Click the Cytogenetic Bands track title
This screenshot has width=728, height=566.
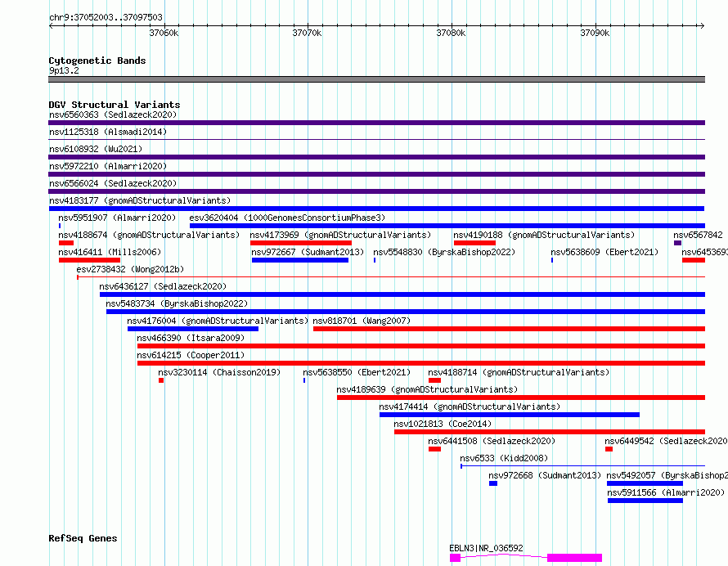tap(97, 61)
